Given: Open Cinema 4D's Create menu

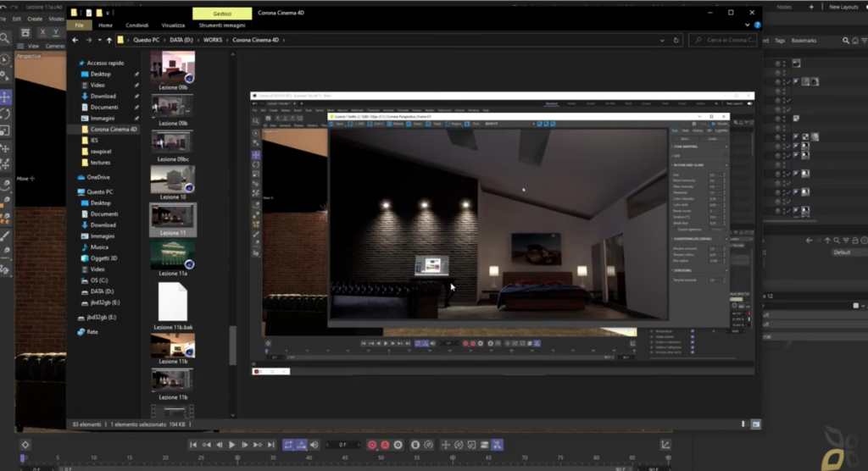Looking at the screenshot, I should click(x=34, y=19).
